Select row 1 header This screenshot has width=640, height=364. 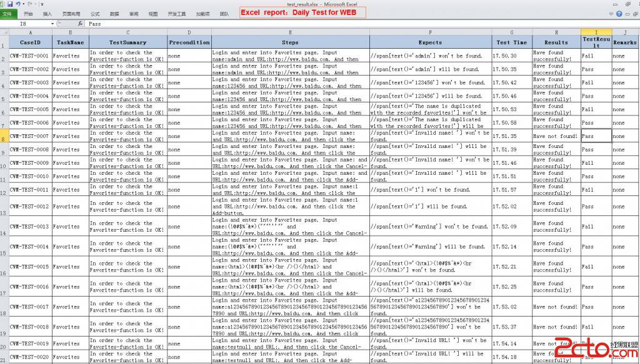[x=4, y=42]
